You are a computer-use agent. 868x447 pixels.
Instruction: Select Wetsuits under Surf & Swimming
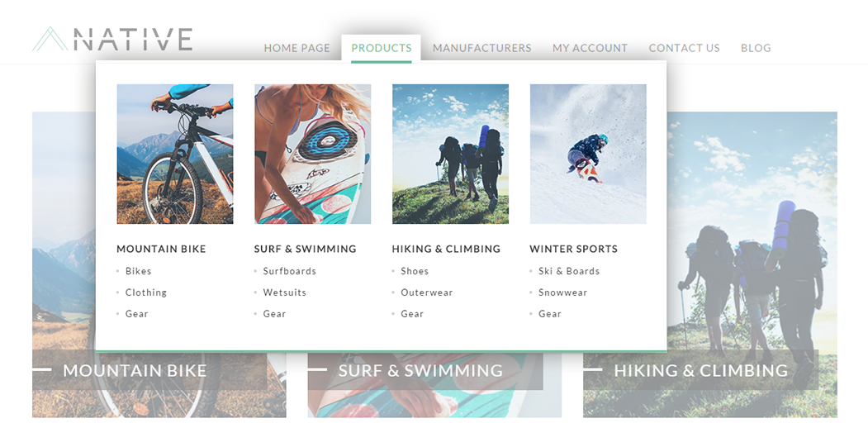click(285, 292)
